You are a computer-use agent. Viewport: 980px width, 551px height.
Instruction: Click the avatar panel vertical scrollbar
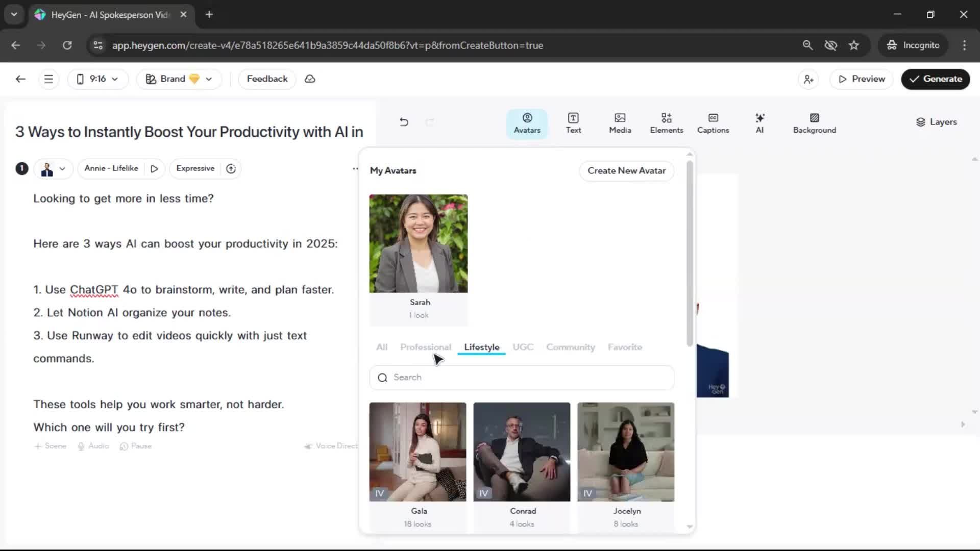pyautogui.click(x=690, y=255)
